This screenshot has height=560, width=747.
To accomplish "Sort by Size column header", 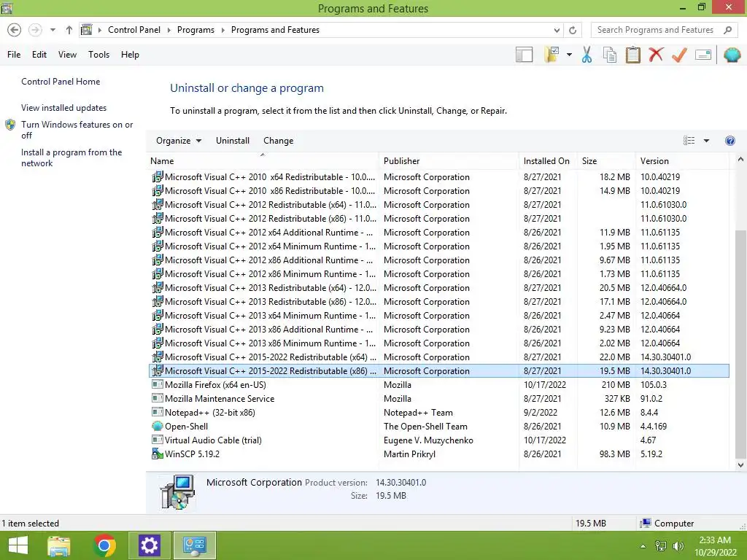I will (x=606, y=161).
